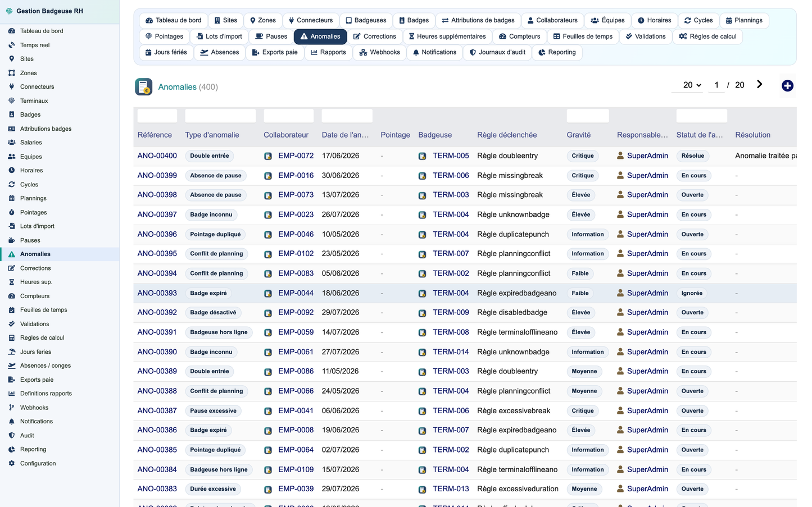
Task: Click the Heures sup. hourglass icon in sidebar
Action: (11, 282)
